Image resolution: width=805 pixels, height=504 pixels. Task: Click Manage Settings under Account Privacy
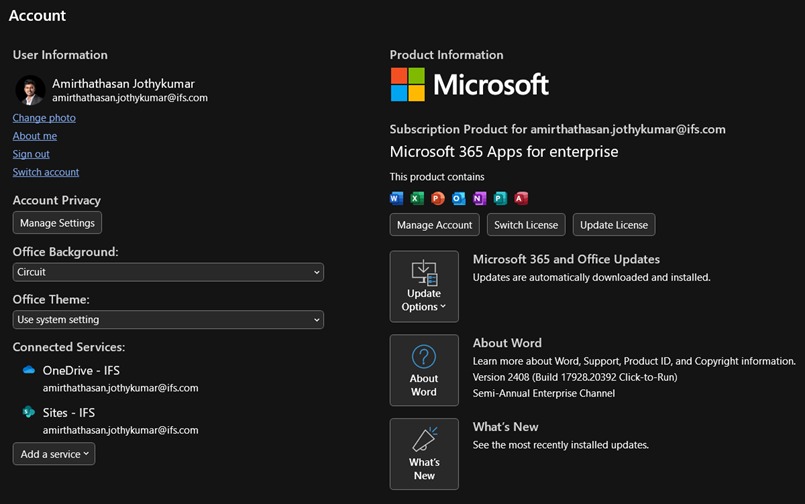pos(57,223)
